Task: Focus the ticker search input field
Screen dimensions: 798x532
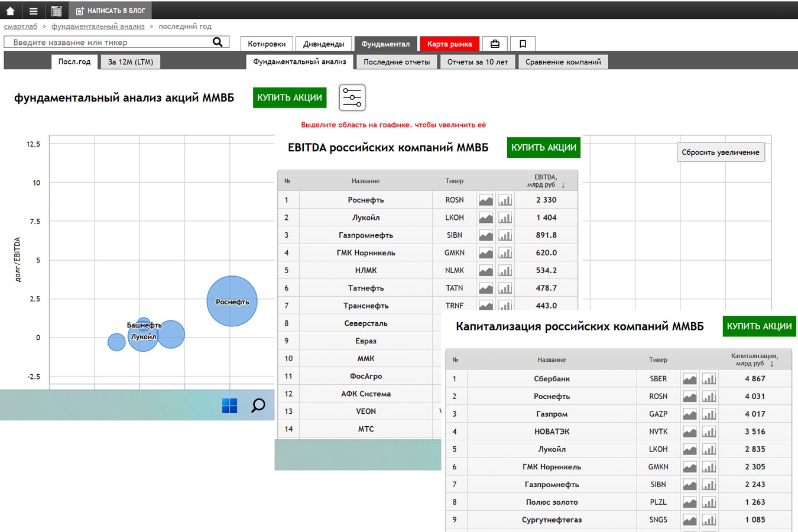Action: click(108, 42)
